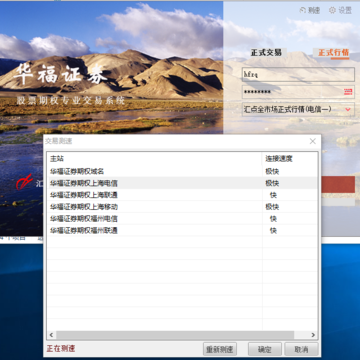This screenshot has width=360, height=360.
Task: Click the 主站 column header
Action: tap(155, 159)
